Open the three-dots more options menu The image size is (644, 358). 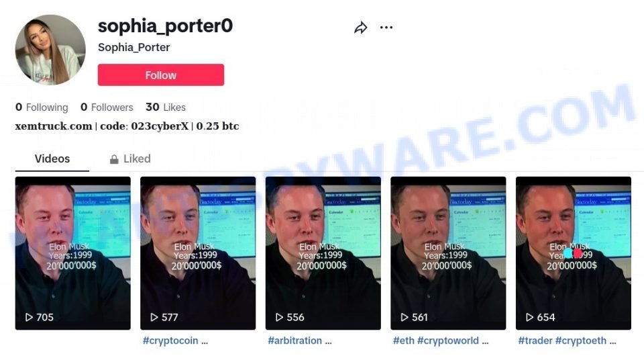pyautogui.click(x=386, y=28)
